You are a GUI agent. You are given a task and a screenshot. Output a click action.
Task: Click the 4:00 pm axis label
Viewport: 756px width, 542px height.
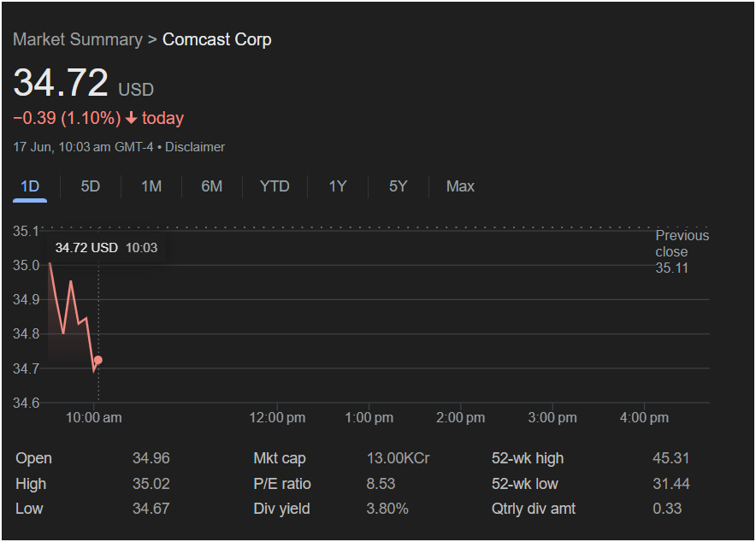(x=644, y=418)
